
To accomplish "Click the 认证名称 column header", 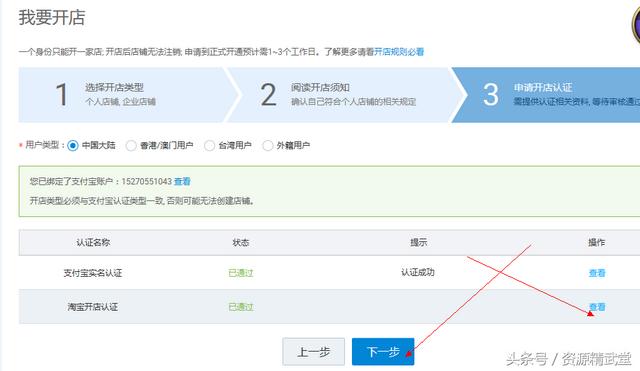I will click(x=93, y=242).
